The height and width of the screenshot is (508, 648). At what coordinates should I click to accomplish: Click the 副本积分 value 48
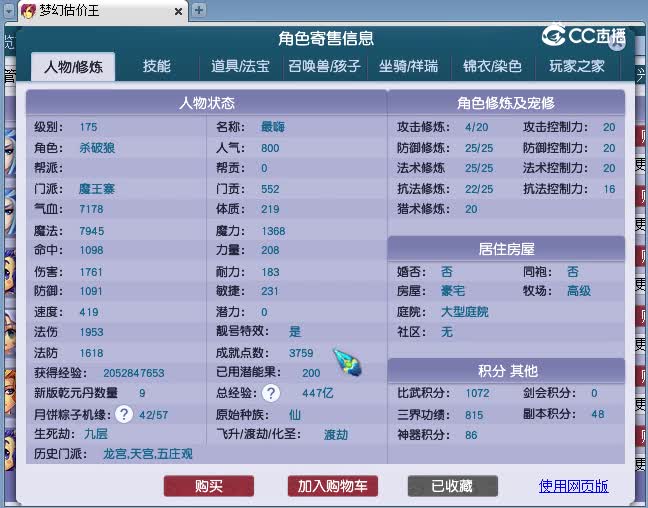pos(598,414)
